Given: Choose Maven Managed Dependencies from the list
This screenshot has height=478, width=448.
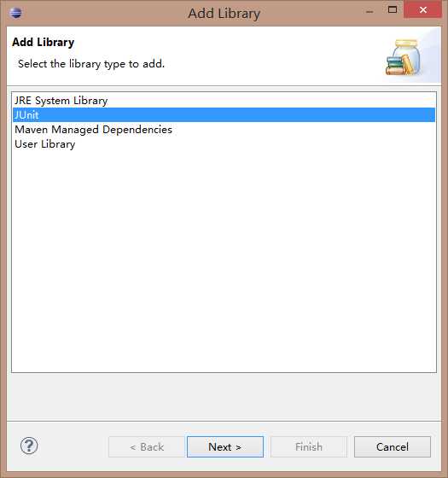Looking at the screenshot, I should (x=224, y=129).
